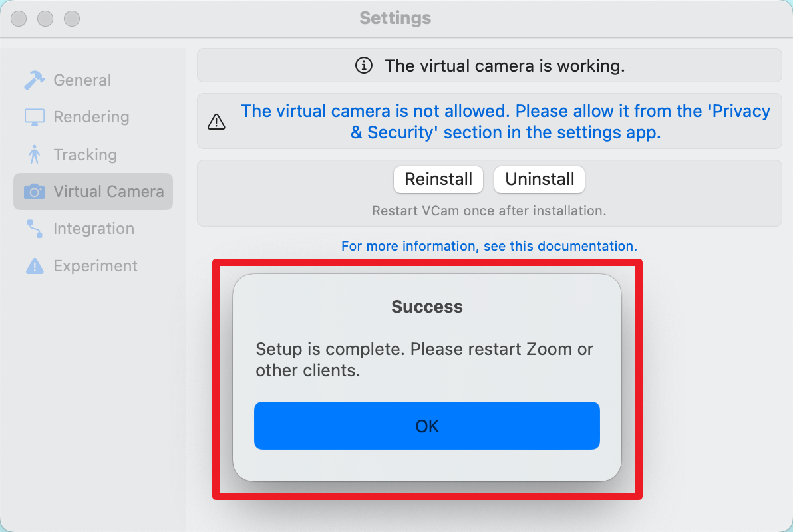Click the camera icon for Virtual Camera
Image resolution: width=793 pixels, height=532 pixels.
(x=34, y=192)
